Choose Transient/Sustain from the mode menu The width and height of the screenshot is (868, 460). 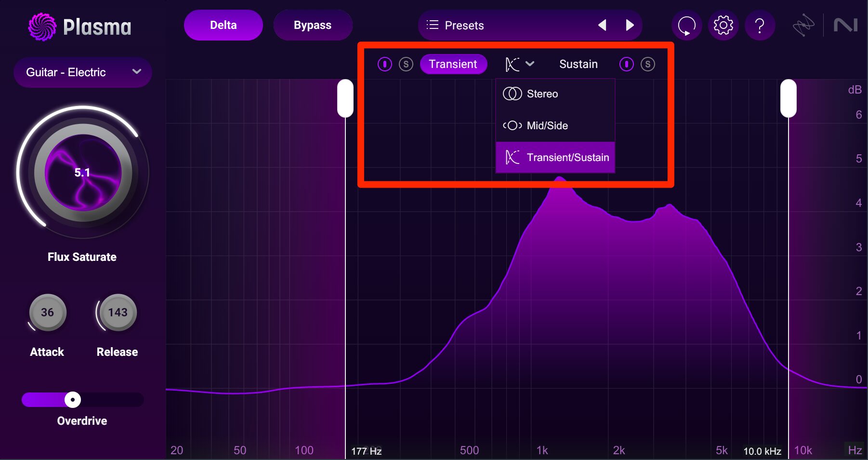(x=555, y=157)
